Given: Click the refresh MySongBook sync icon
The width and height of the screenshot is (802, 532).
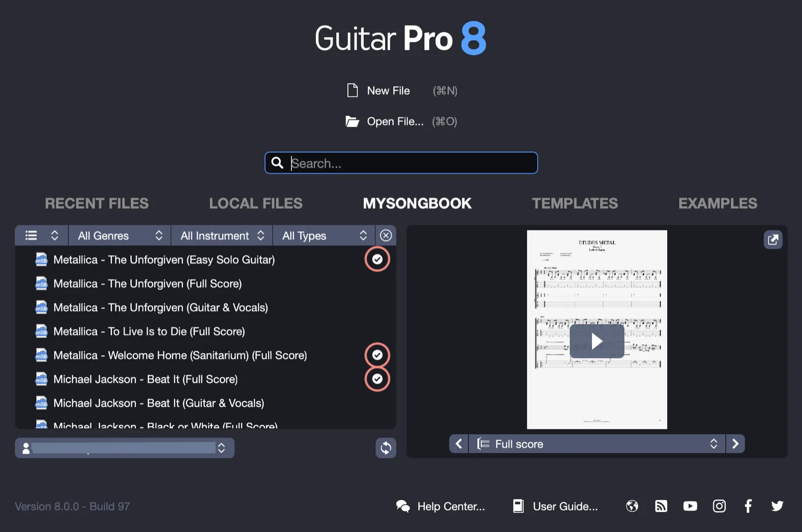Looking at the screenshot, I should (386, 448).
